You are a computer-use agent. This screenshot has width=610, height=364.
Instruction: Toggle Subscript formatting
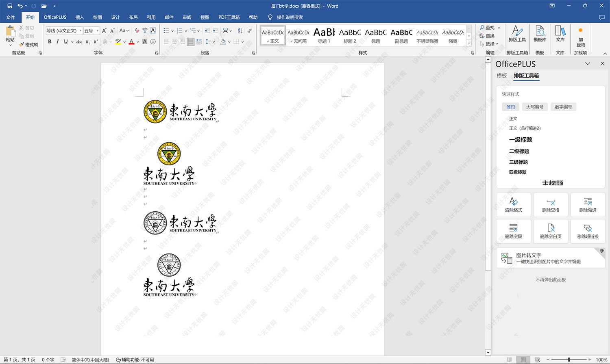pyautogui.click(x=87, y=42)
